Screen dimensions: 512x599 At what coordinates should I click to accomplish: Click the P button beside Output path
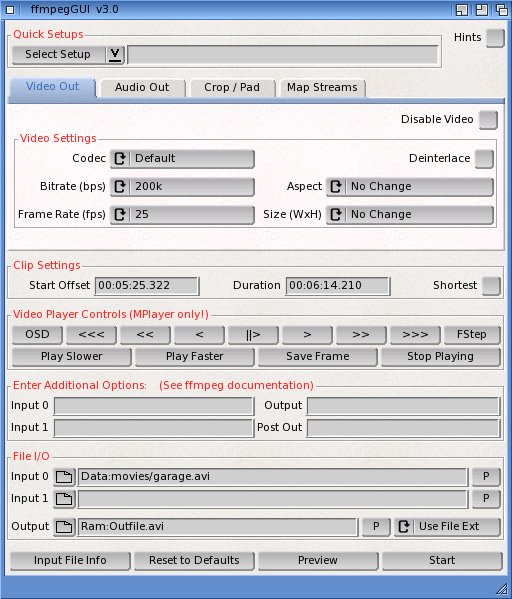pos(376,527)
